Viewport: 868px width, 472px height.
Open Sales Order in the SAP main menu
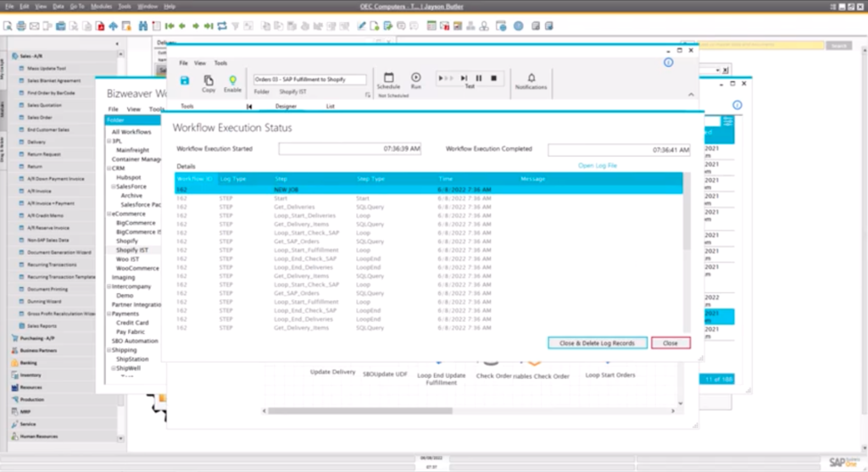(39, 117)
